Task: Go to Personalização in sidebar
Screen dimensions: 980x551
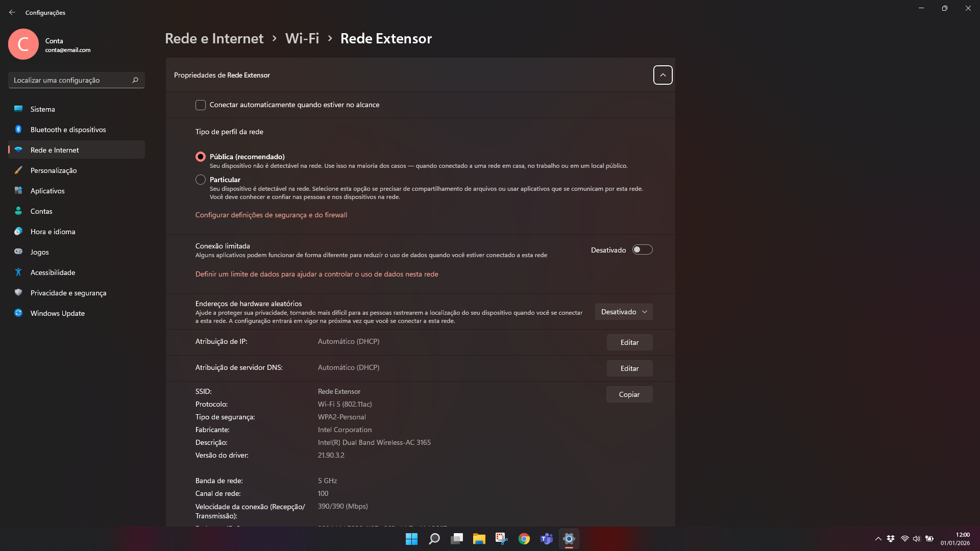Action: click(x=53, y=170)
